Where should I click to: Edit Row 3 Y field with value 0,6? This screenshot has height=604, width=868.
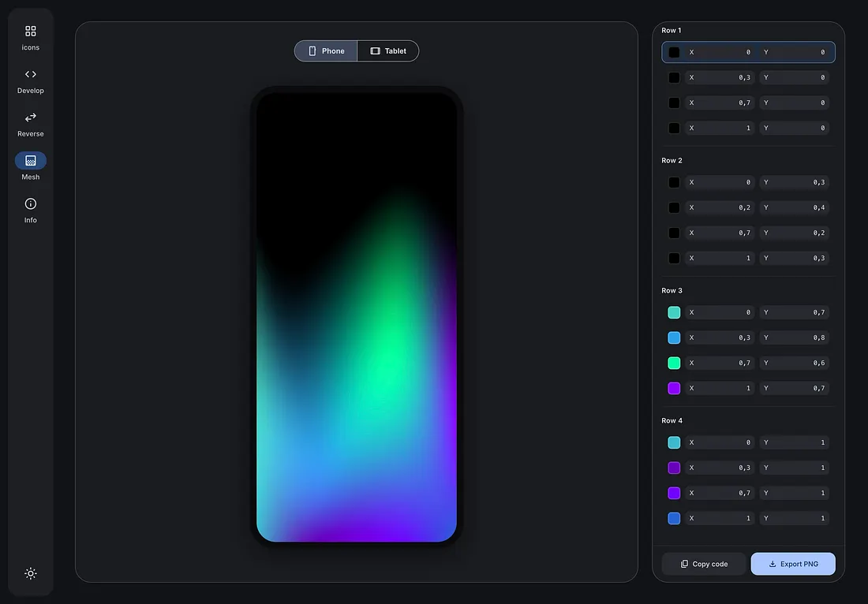click(795, 363)
